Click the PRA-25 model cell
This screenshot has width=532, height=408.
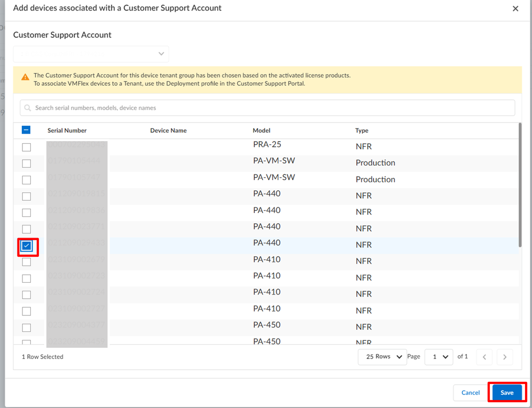(267, 144)
